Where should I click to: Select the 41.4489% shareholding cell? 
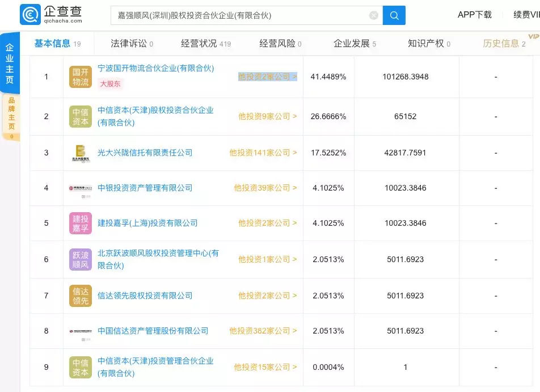pos(328,77)
